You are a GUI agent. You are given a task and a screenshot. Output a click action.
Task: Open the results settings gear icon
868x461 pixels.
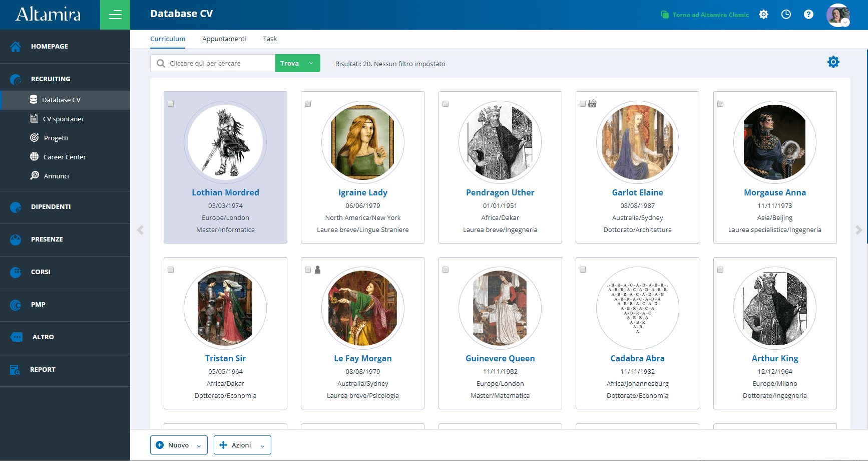pos(833,62)
